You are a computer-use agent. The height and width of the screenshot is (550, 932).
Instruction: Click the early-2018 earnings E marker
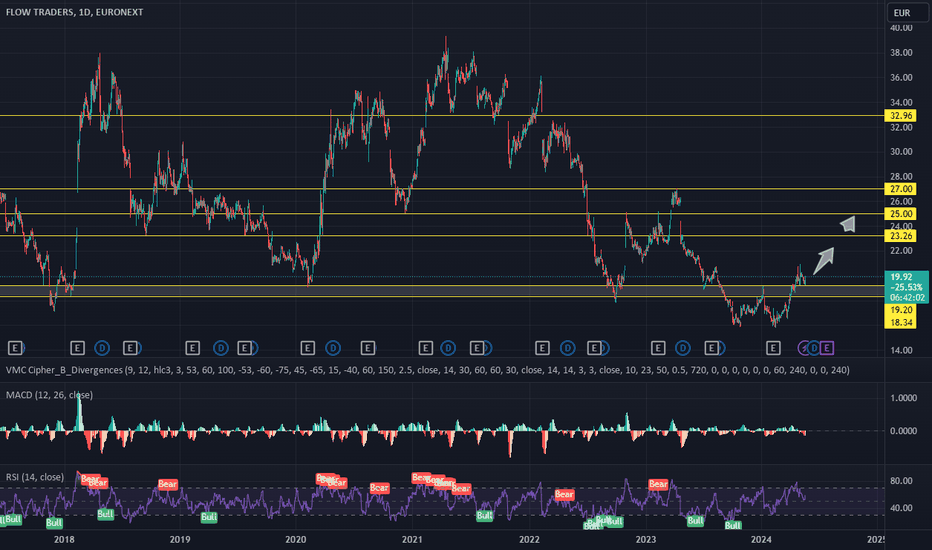pos(77,348)
